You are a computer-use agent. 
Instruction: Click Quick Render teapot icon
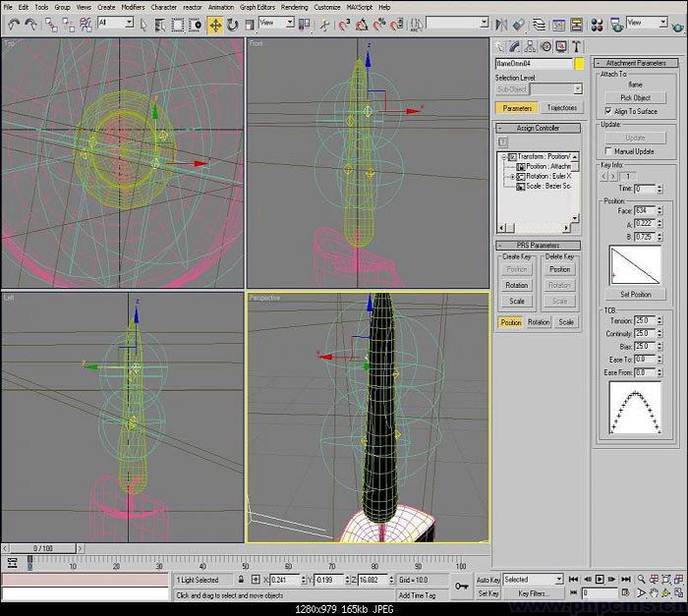678,27
